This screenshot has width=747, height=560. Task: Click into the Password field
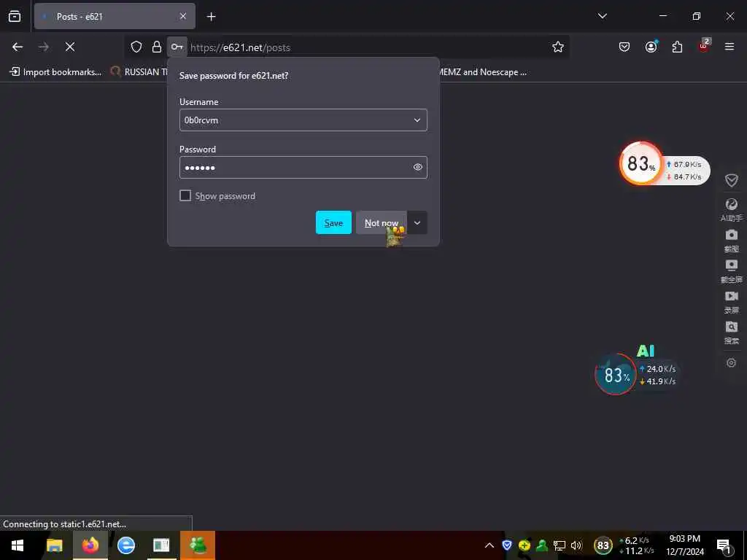point(303,167)
